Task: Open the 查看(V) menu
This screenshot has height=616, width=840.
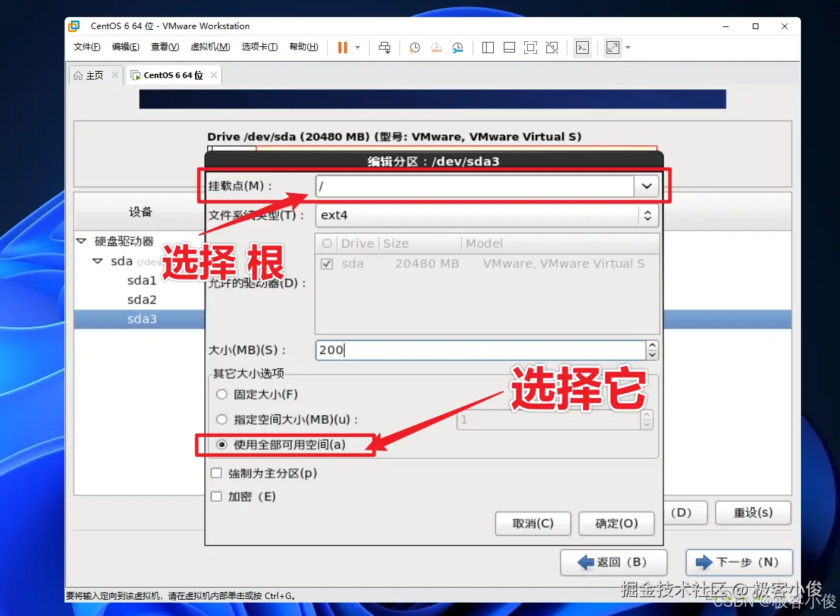Action: coord(165,47)
